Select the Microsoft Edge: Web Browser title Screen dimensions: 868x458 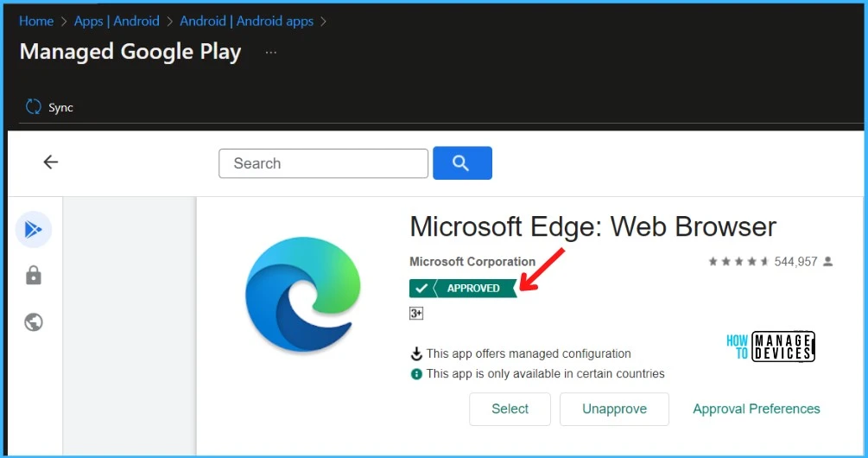coord(592,226)
